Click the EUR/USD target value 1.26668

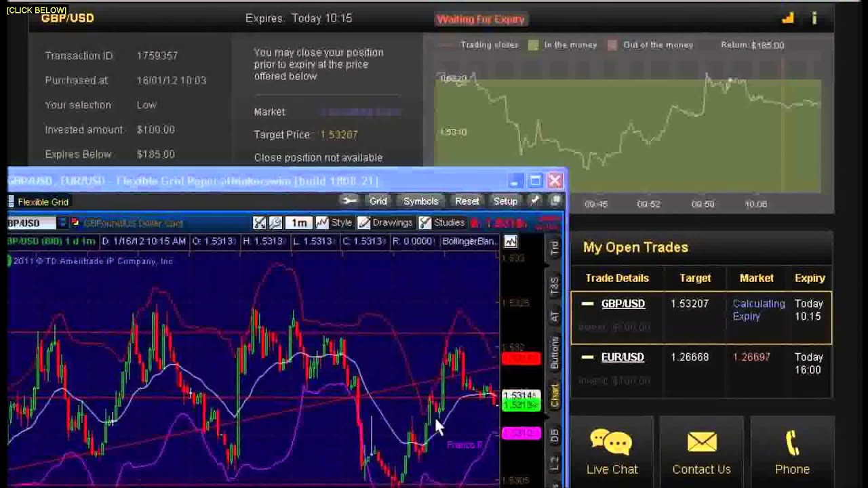[x=690, y=357]
